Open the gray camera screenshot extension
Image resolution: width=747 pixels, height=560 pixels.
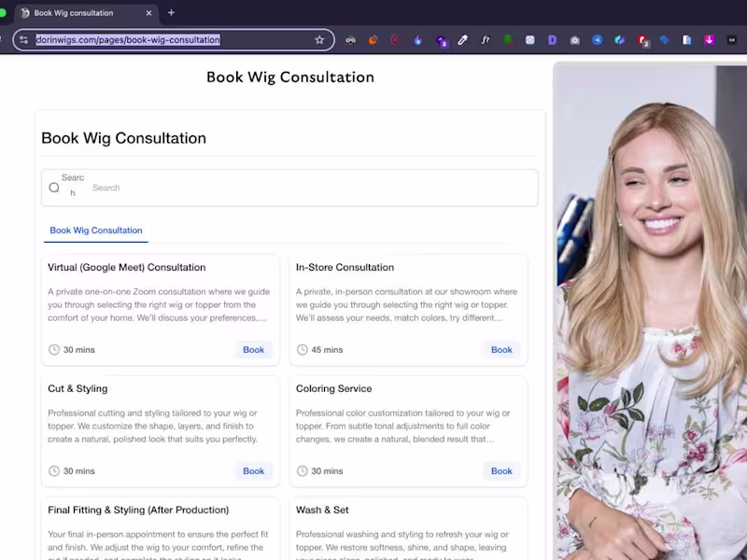click(x=574, y=40)
